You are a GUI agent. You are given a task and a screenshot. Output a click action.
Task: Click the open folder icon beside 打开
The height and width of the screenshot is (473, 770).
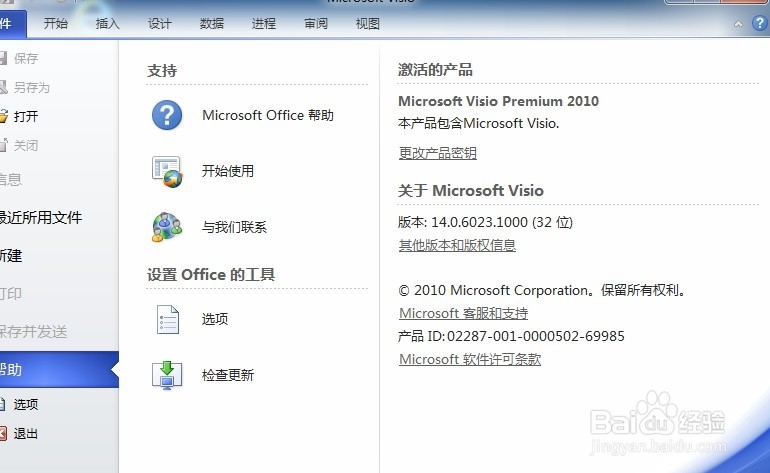[3, 116]
